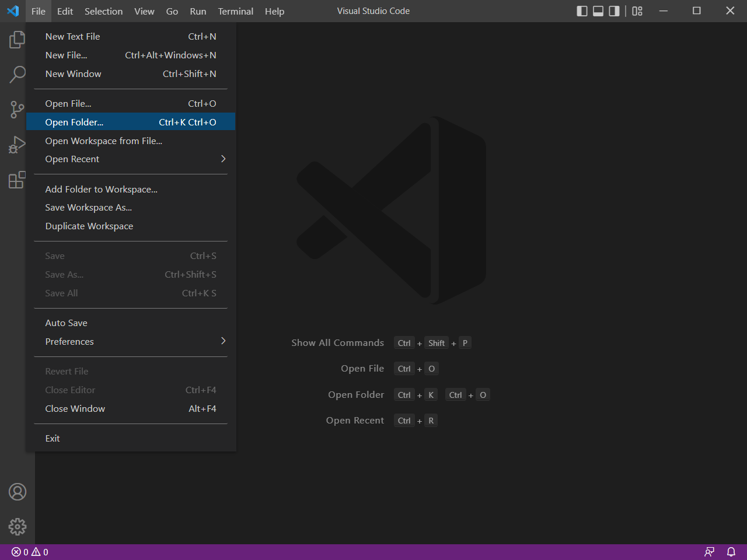Open the View menu
This screenshot has width=747, height=560.
tap(144, 11)
